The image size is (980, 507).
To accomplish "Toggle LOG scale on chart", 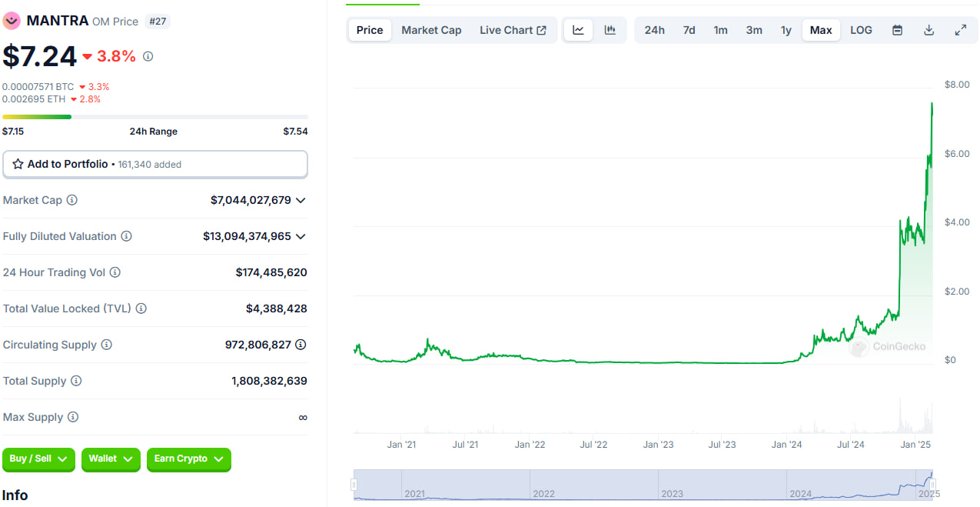I will click(861, 30).
